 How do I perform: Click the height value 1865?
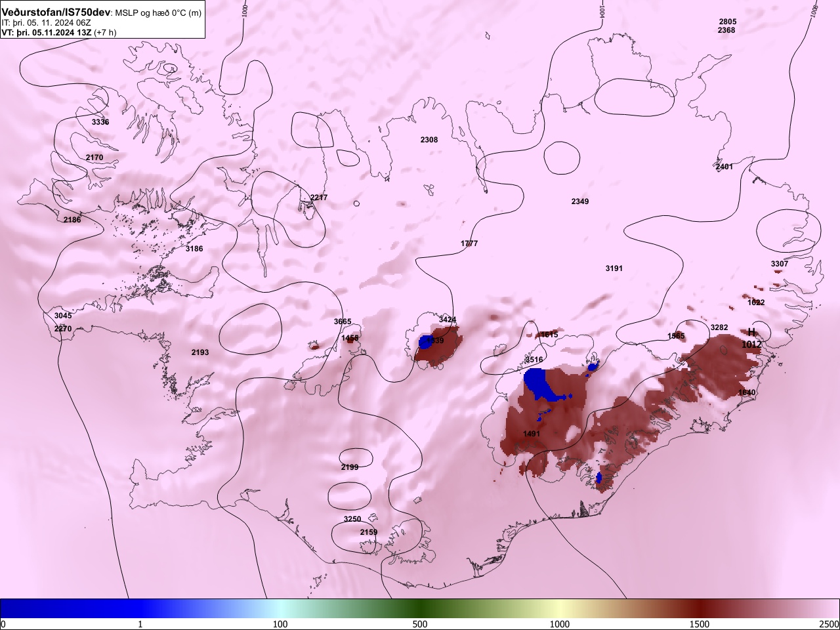(676, 336)
